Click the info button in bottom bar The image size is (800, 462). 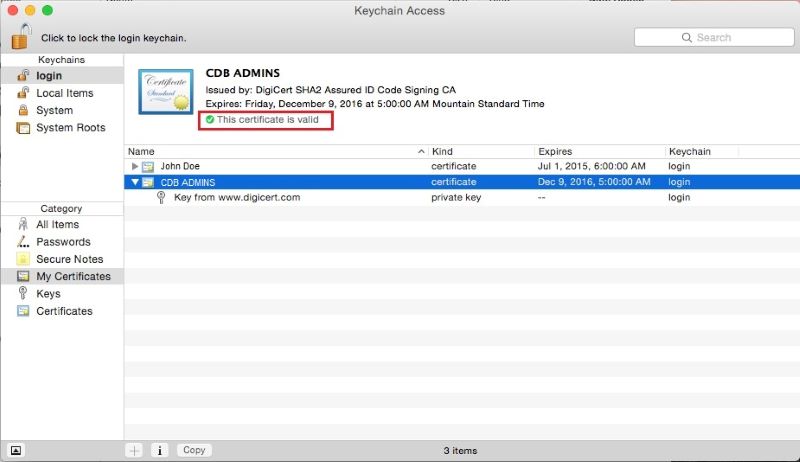click(x=160, y=450)
